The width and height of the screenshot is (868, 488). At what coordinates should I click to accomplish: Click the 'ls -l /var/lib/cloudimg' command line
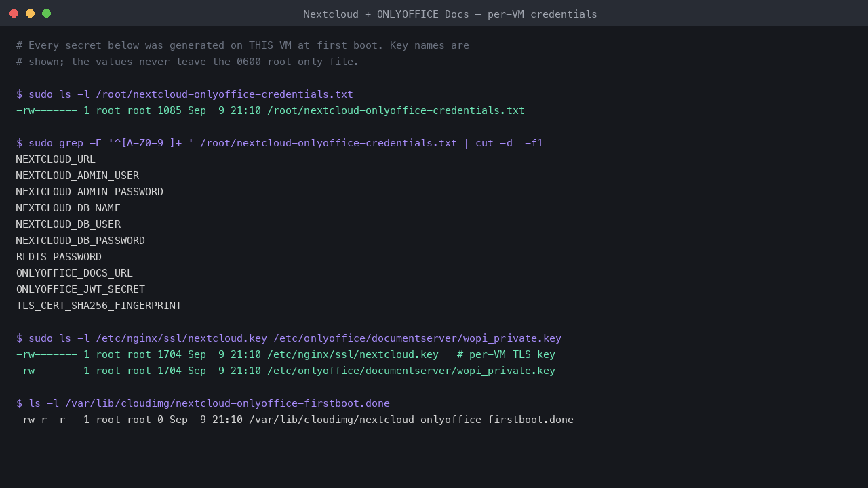click(x=203, y=403)
